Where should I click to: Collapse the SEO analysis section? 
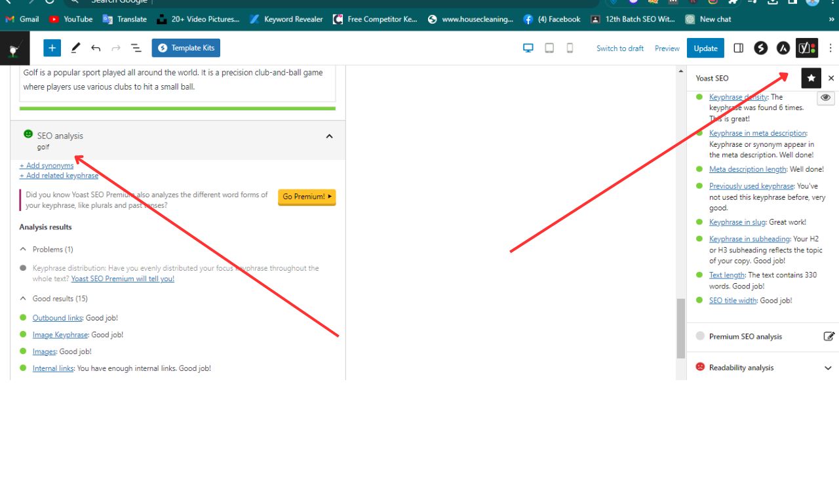tap(329, 136)
